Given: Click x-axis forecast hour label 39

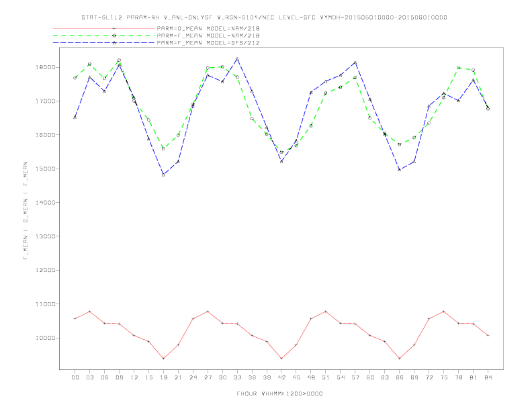Looking at the screenshot, I should click(267, 377).
